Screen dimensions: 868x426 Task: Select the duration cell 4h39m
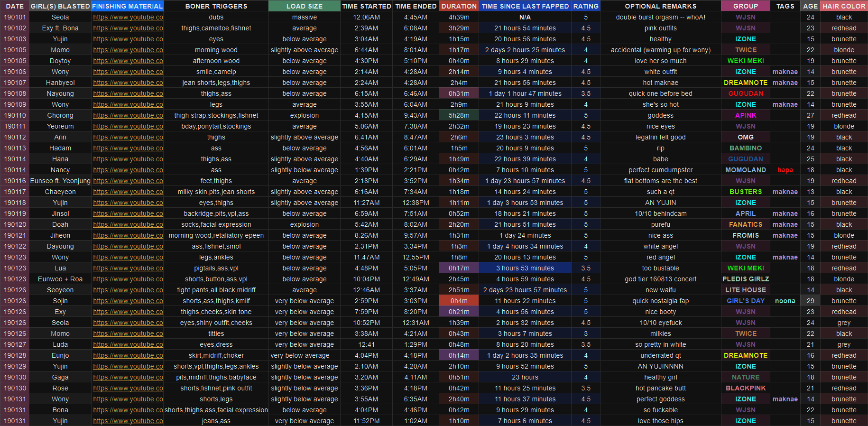click(x=459, y=17)
